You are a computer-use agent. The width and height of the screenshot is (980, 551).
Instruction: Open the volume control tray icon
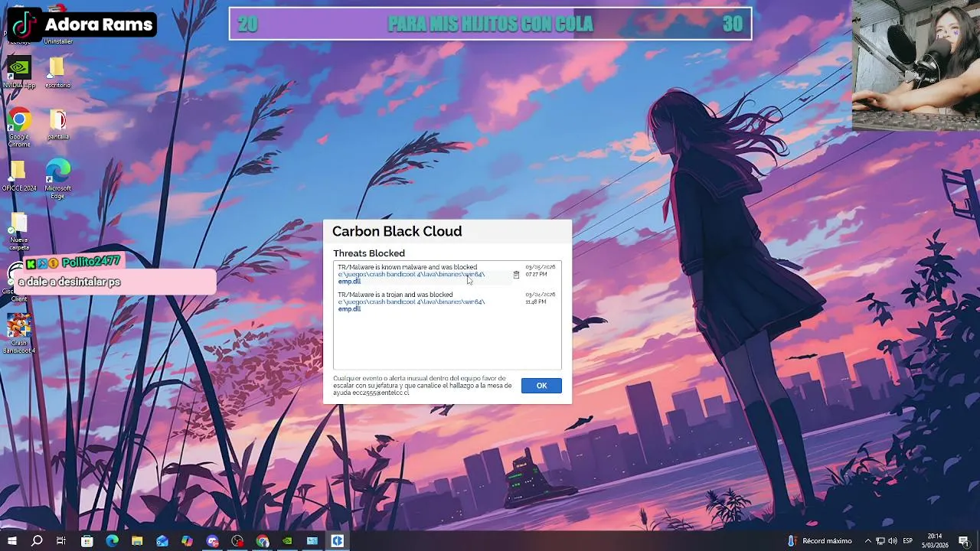click(893, 541)
